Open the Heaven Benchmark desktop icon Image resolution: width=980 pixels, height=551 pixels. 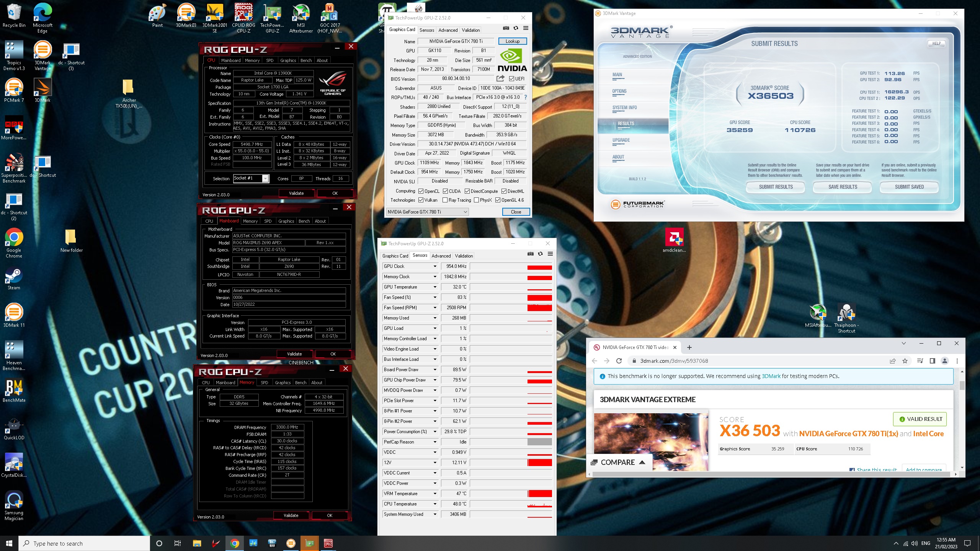point(14,356)
